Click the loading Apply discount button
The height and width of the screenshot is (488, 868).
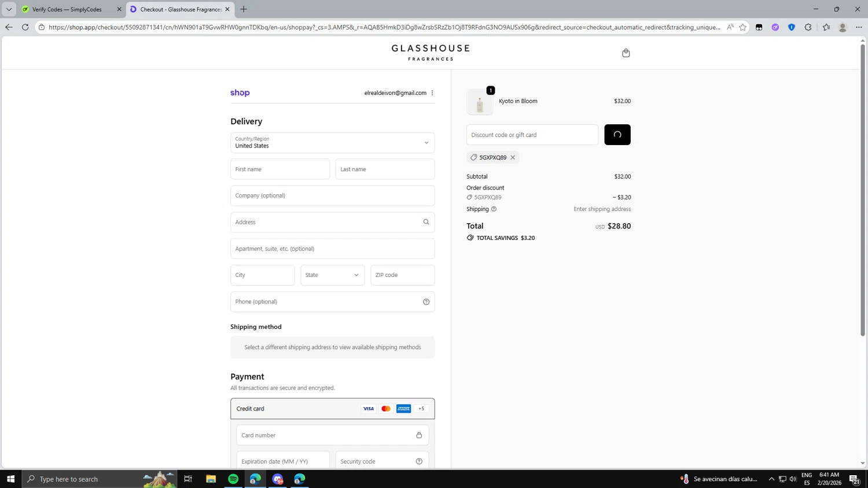[x=617, y=135]
